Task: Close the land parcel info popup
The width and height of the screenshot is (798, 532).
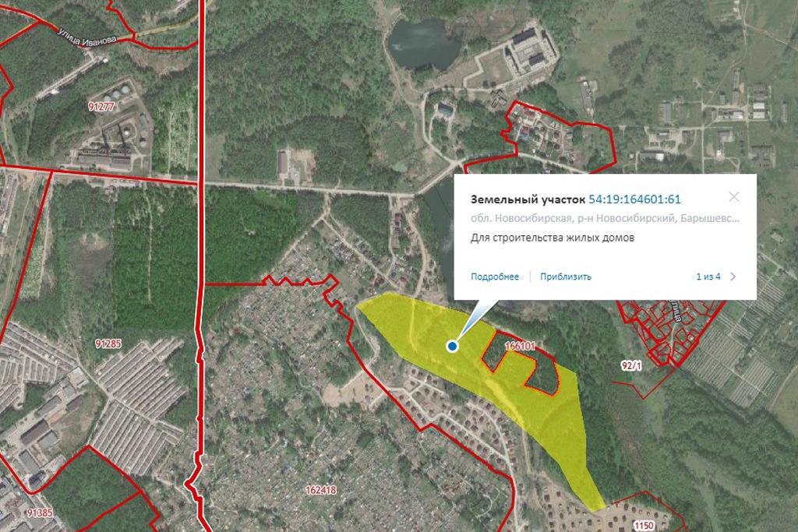Action: [x=733, y=198]
